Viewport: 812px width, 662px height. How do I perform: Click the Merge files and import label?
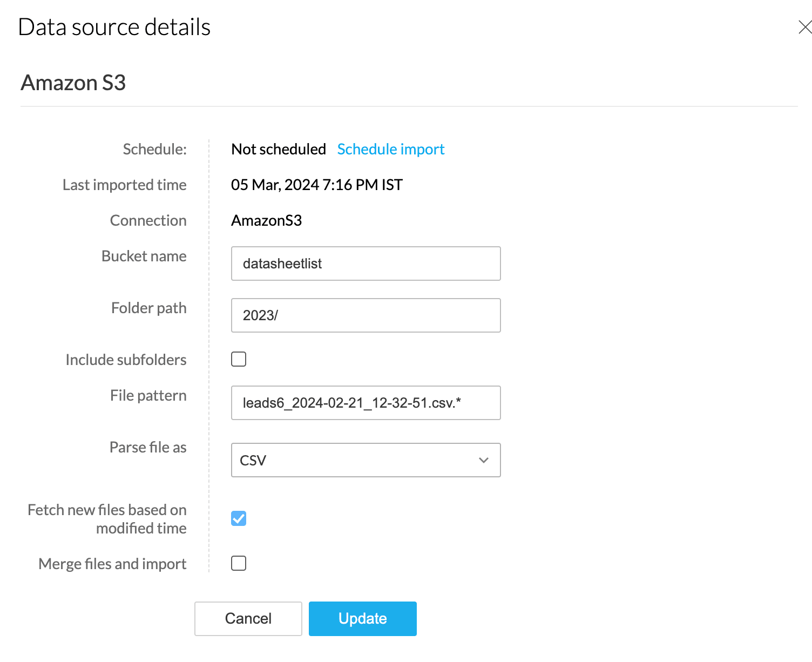click(x=112, y=564)
